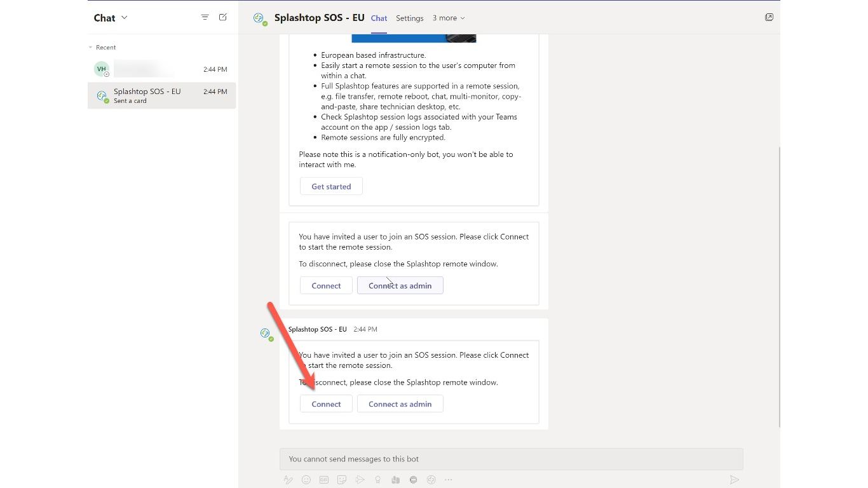Open the Praise badge icon
Image resolution: width=868 pixels, height=488 pixels.
pyautogui.click(x=377, y=480)
